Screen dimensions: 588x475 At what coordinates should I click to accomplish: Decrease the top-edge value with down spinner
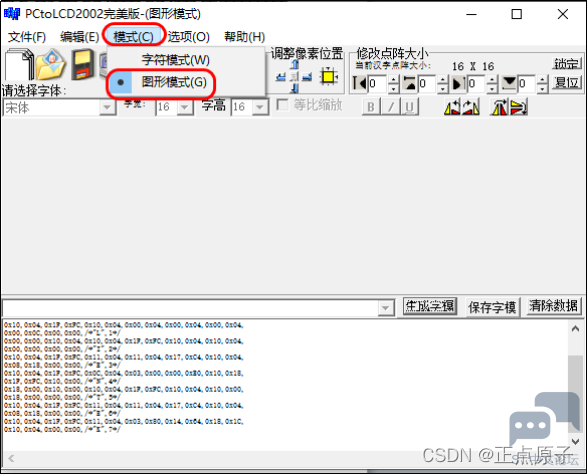[443, 88]
